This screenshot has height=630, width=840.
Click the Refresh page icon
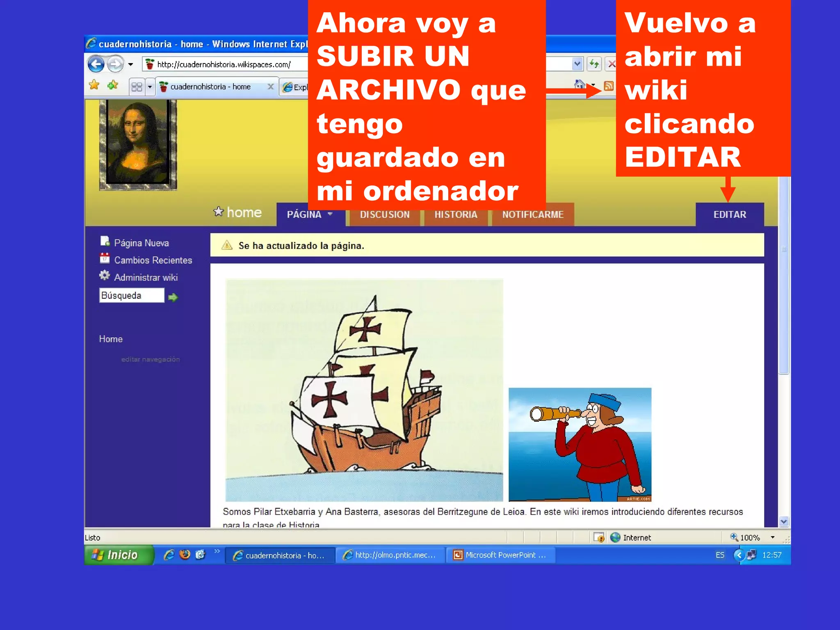pyautogui.click(x=594, y=64)
